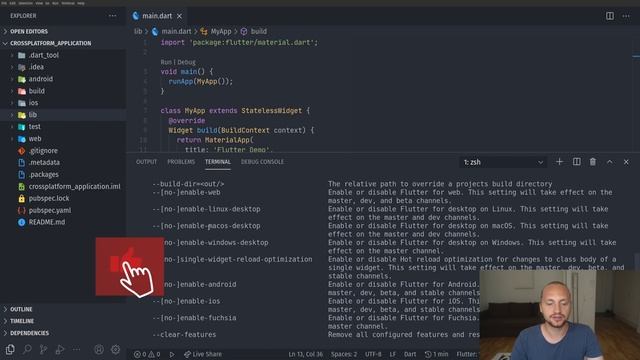The width and height of the screenshot is (640, 360).
Task: Close the main.dart tab
Action: click(x=179, y=16)
